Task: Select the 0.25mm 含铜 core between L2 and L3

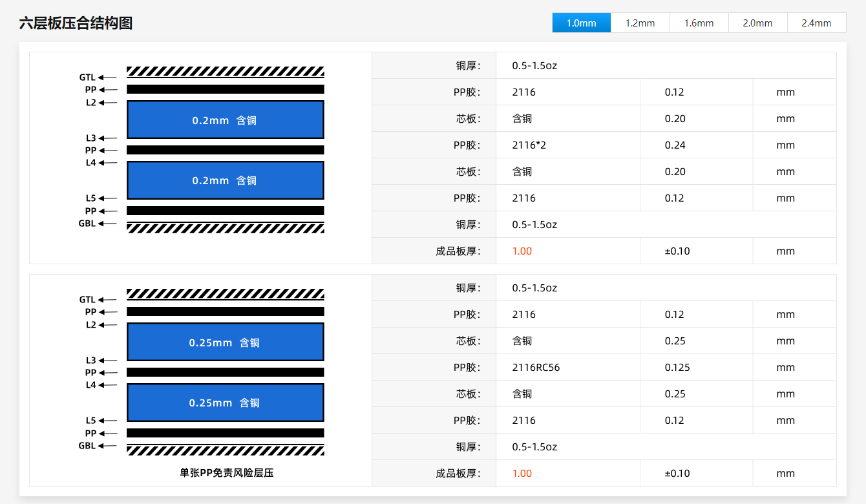Action: pos(225,342)
